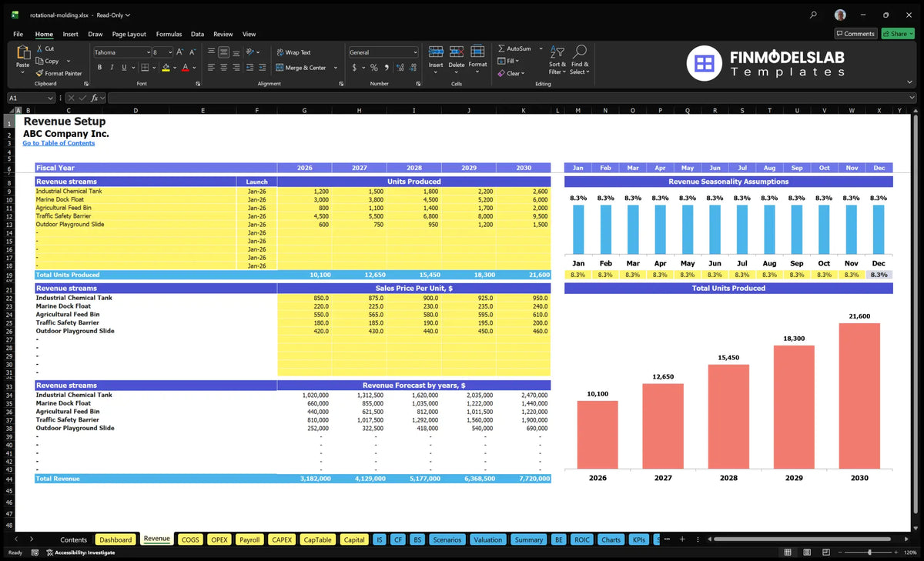Apply the red font color swatch
Screen dimensions: 924x561
coord(185,68)
